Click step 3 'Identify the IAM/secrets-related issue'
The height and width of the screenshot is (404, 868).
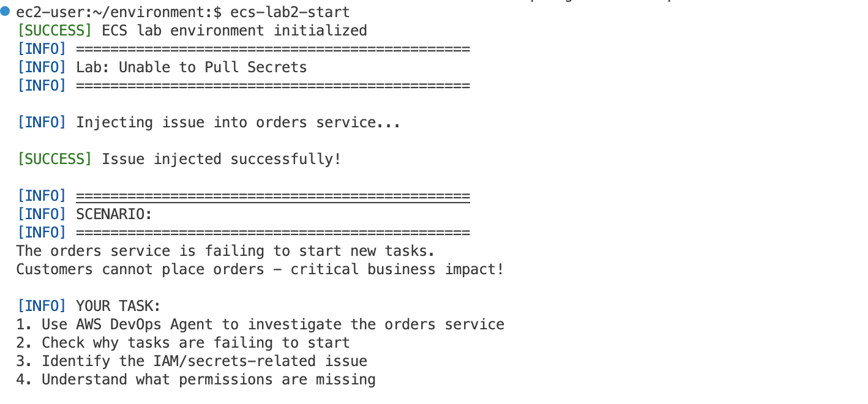tap(192, 361)
